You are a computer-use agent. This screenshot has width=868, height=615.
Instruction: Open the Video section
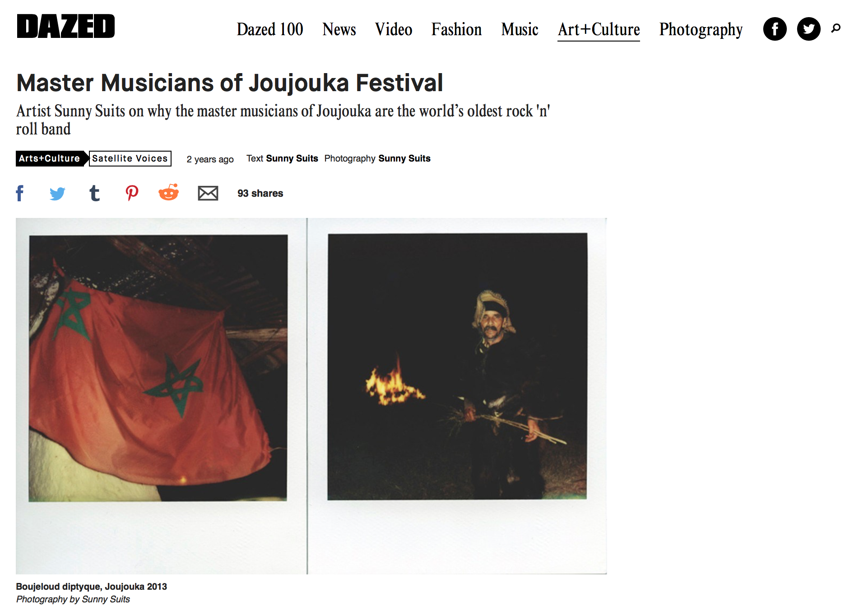(x=394, y=29)
